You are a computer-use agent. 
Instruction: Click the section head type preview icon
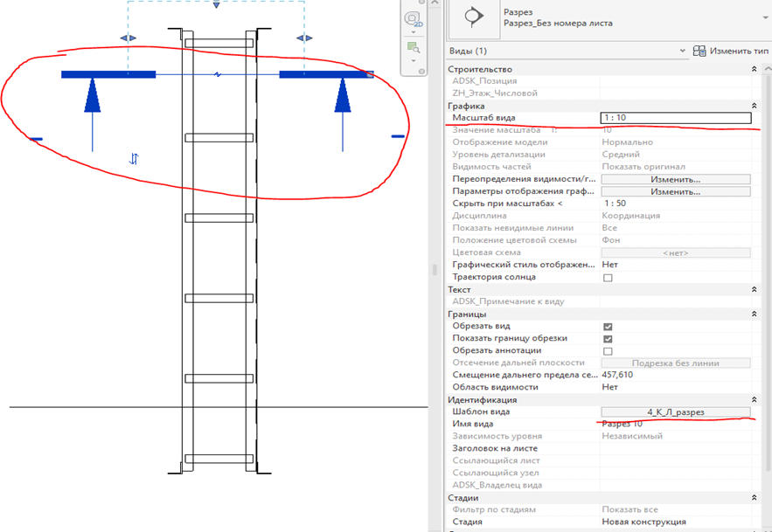click(x=474, y=17)
